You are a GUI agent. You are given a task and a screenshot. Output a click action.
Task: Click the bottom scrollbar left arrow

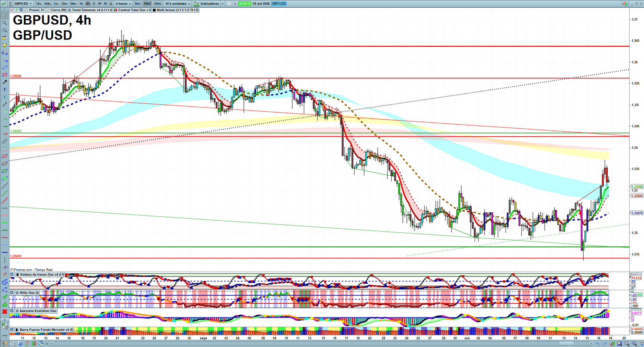[x=52, y=344]
